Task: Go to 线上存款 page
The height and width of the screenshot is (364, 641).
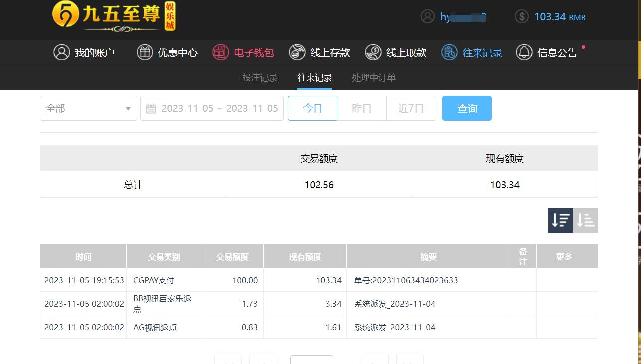Action: tap(330, 53)
